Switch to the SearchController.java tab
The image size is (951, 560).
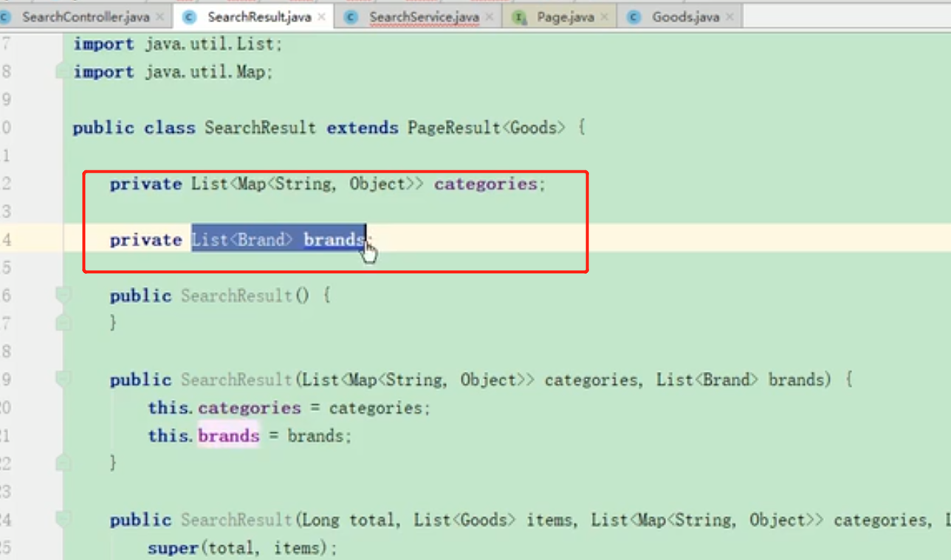tap(84, 16)
